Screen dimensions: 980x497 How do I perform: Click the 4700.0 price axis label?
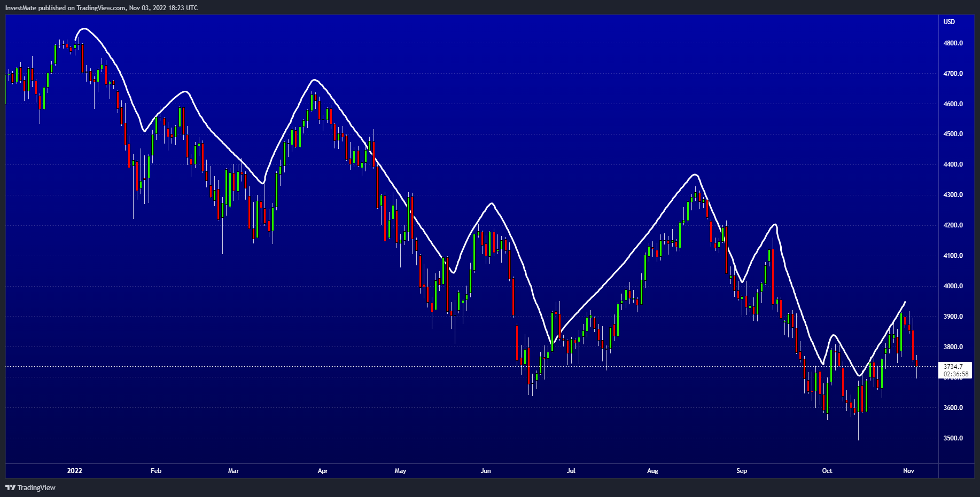click(953, 74)
